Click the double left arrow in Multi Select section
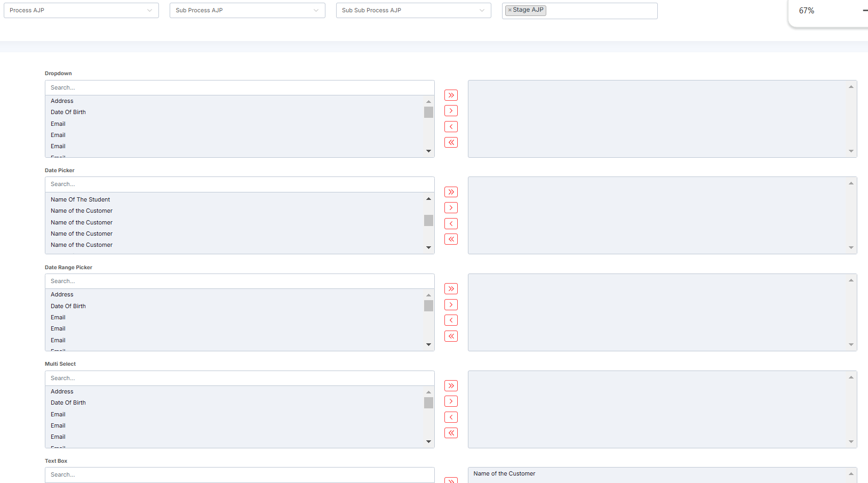 pos(451,432)
